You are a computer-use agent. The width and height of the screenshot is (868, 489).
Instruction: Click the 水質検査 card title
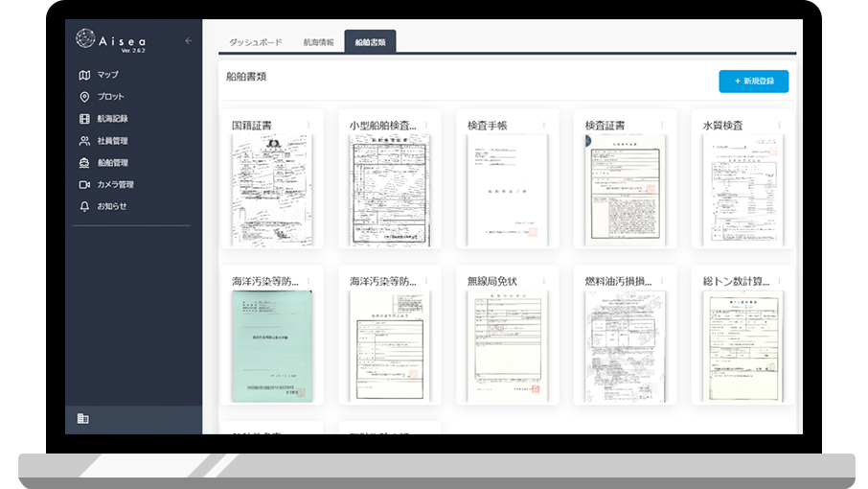[x=722, y=126]
